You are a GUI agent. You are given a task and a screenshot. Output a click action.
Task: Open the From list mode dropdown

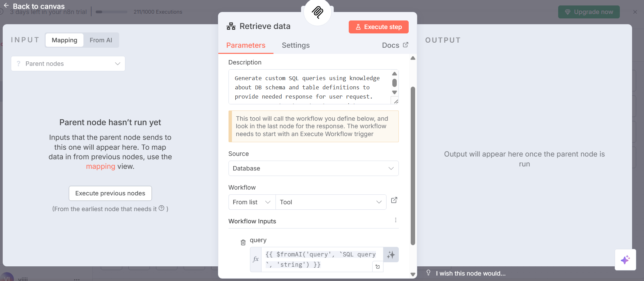[x=251, y=202]
